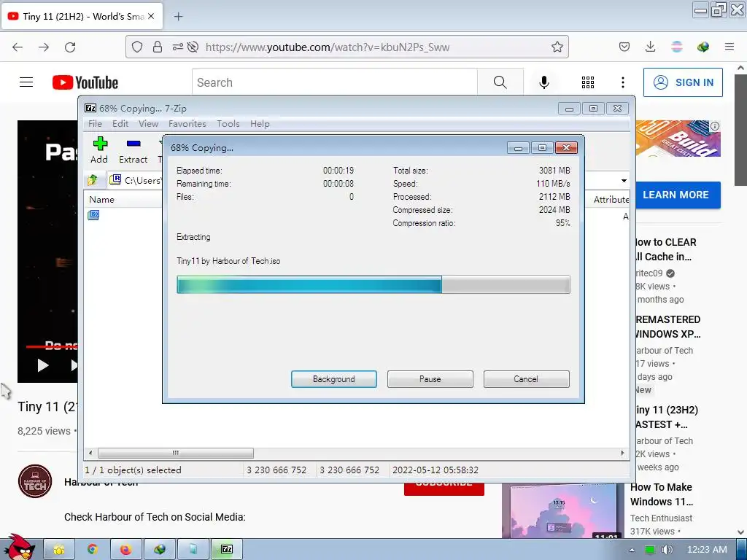Click the taskbar clock showing 12:23 AM
747x560 pixels.
707,550
